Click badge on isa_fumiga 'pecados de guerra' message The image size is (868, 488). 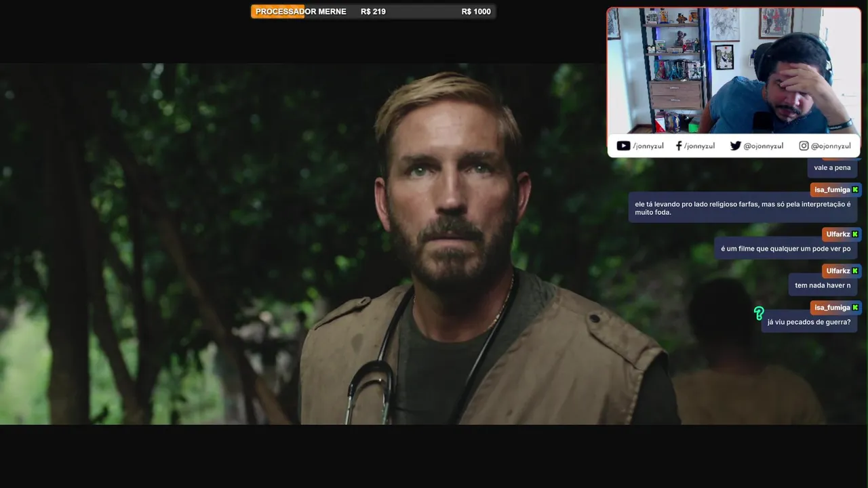[855, 308]
